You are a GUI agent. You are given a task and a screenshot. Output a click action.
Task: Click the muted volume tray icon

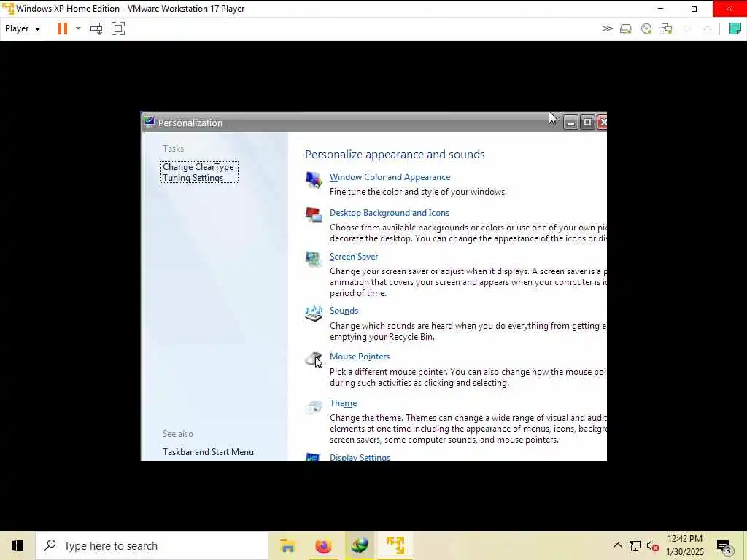(x=653, y=546)
